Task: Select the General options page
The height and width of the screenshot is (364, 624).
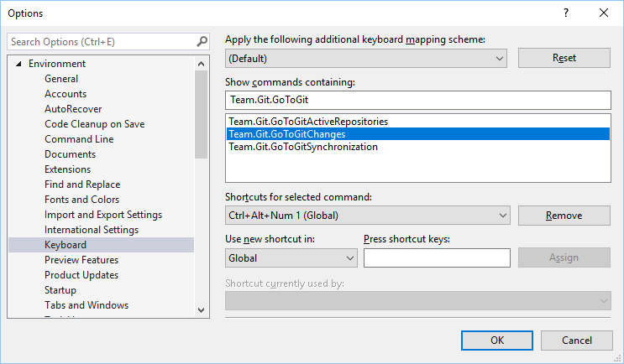Action: click(x=61, y=79)
